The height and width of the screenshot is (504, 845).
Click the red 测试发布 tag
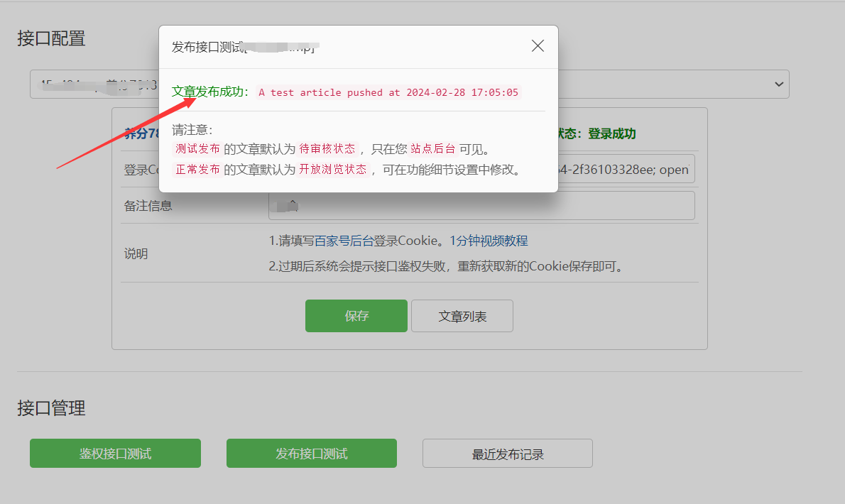click(197, 149)
